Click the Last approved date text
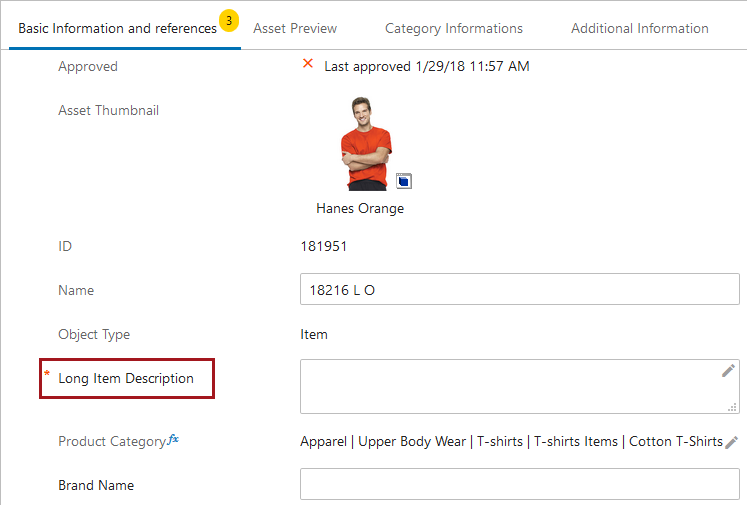This screenshot has height=505, width=747. [x=426, y=66]
